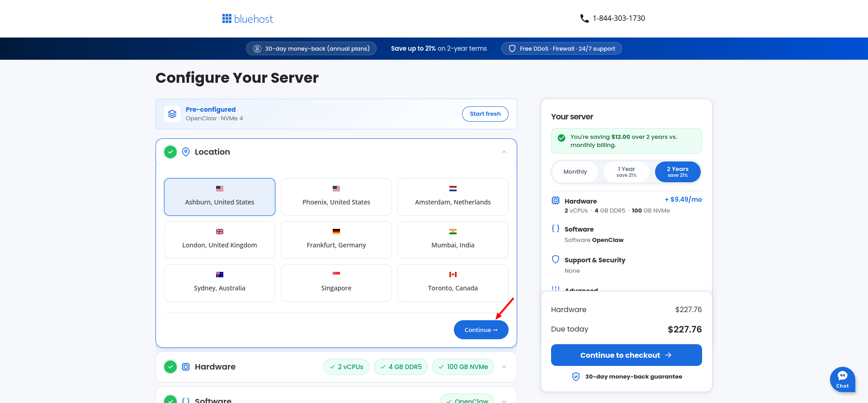Click the shield icon in Free DDoS pill

coord(512,48)
